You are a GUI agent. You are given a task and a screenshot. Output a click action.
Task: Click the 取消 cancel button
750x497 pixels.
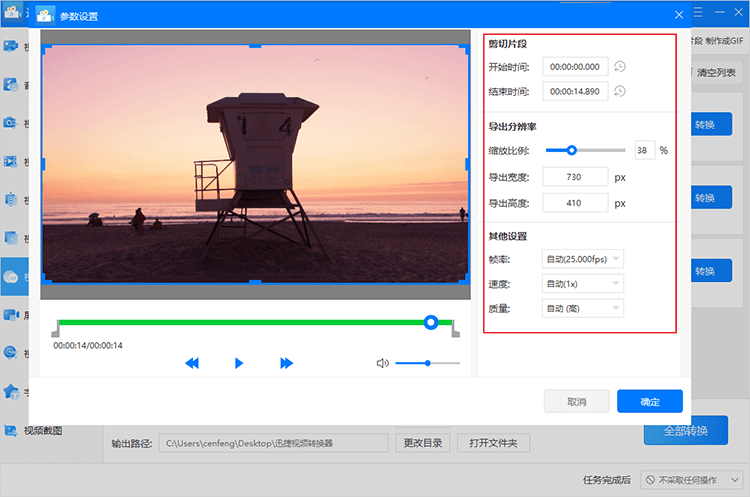pos(576,401)
